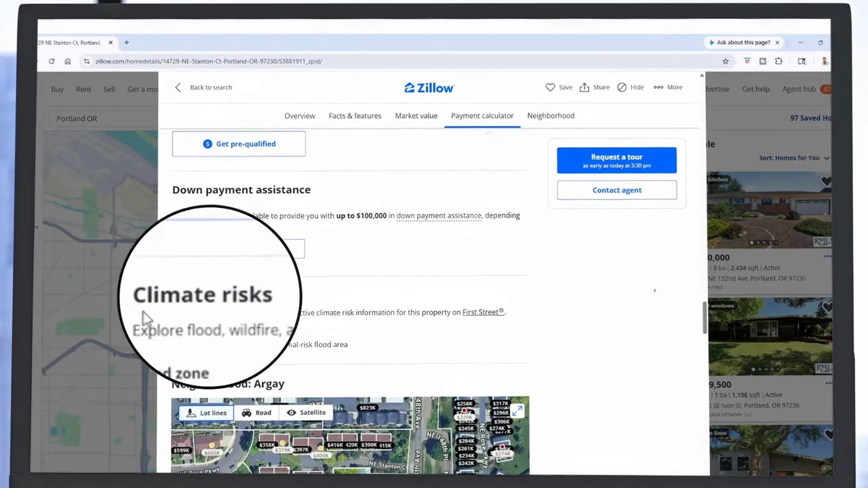
Task: Select Lot lines map view
Action: (x=206, y=413)
